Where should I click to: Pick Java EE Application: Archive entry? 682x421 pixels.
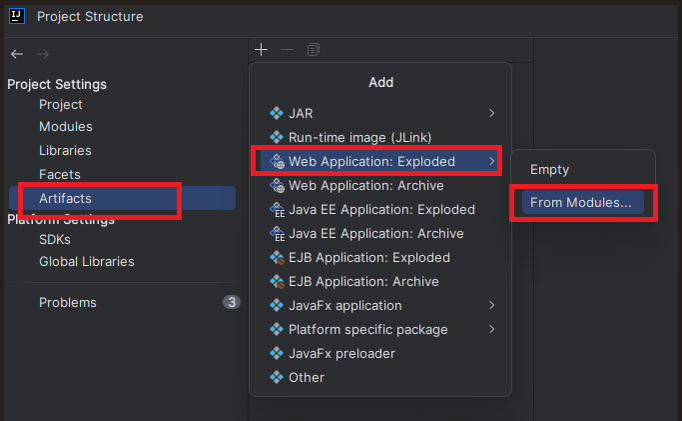[x=381, y=234]
